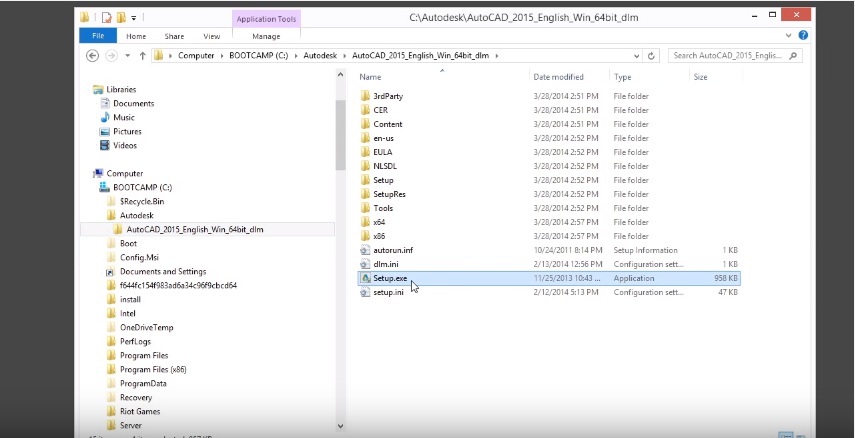Click the x64 folder icon
The image size is (855, 438).
pyautogui.click(x=365, y=222)
